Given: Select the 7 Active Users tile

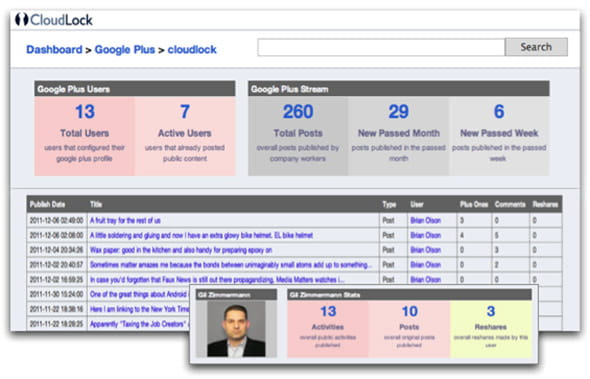Looking at the screenshot, I should pos(185,136).
